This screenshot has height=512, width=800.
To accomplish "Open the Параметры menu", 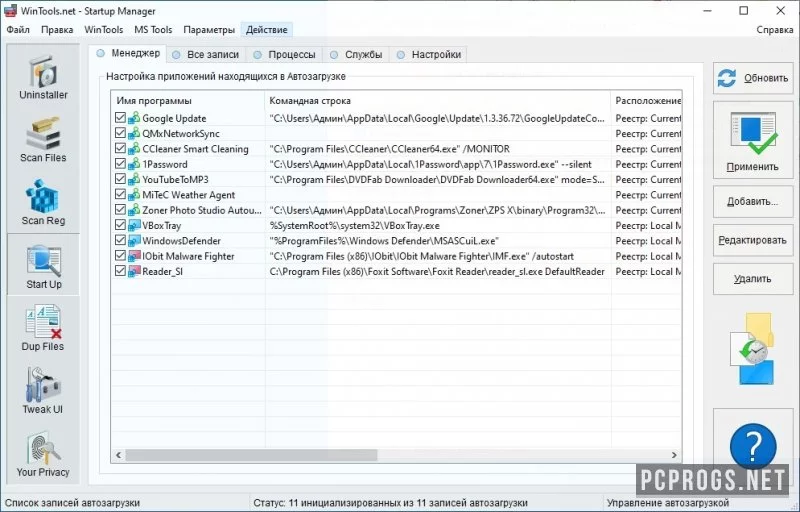I will tap(209, 30).
